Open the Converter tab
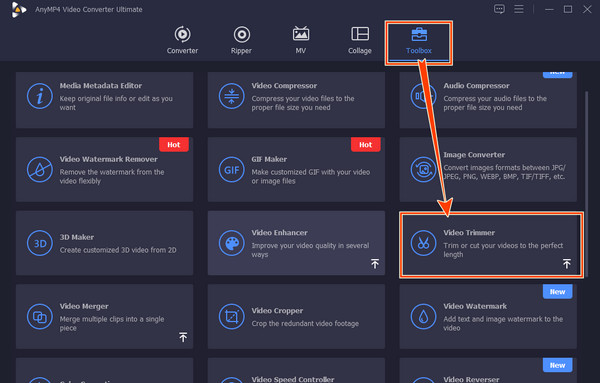Viewport: 600px width, 383px height. [182, 40]
